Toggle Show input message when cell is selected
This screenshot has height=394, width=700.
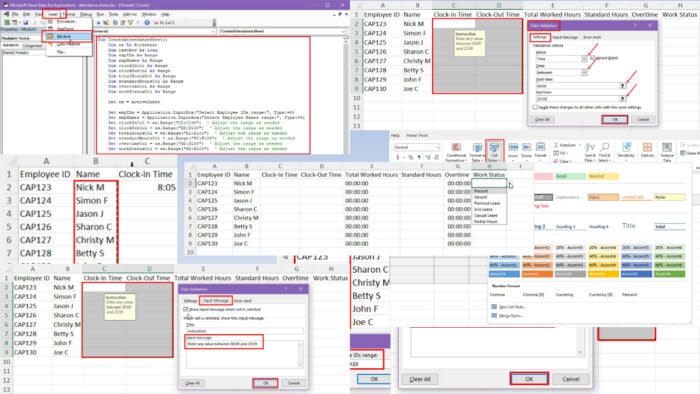[x=186, y=309]
